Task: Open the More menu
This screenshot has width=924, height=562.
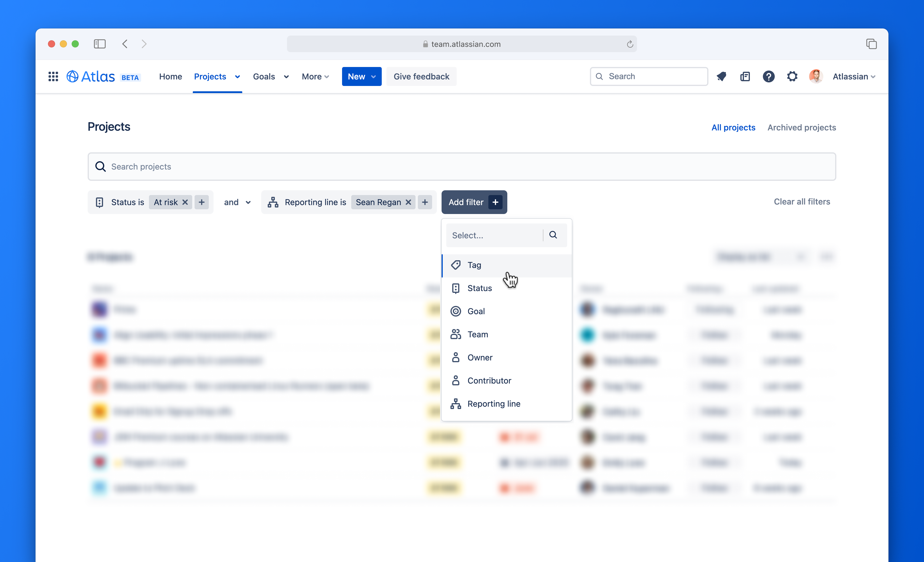Action: tap(315, 76)
